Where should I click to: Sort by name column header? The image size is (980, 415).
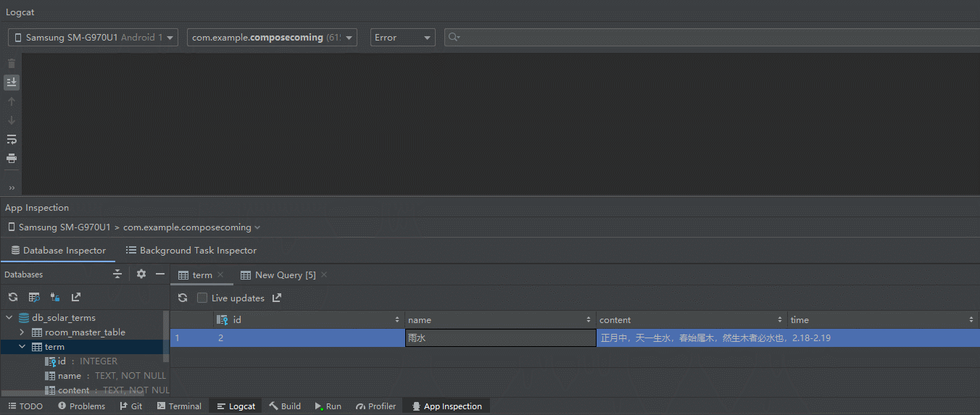pyautogui.click(x=500, y=319)
